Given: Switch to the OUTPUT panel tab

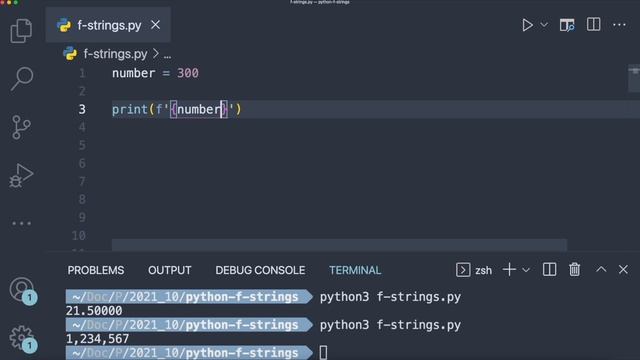Looking at the screenshot, I should coord(170,270).
